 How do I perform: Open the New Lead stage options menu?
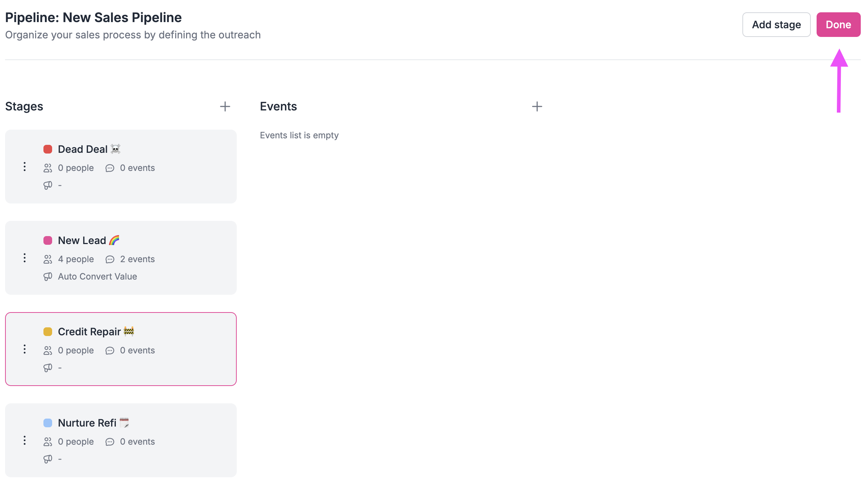tap(25, 258)
